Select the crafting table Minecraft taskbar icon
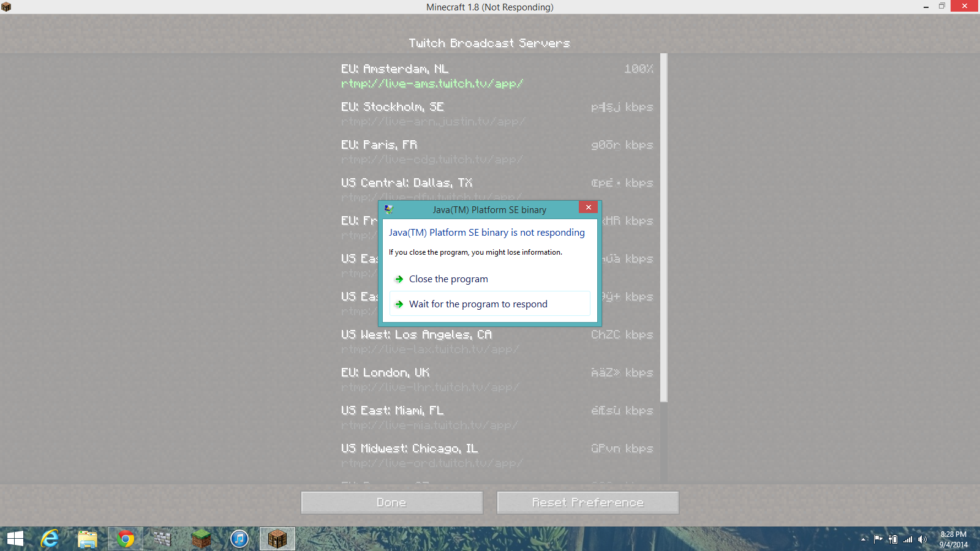The width and height of the screenshot is (980, 551). pos(277,539)
